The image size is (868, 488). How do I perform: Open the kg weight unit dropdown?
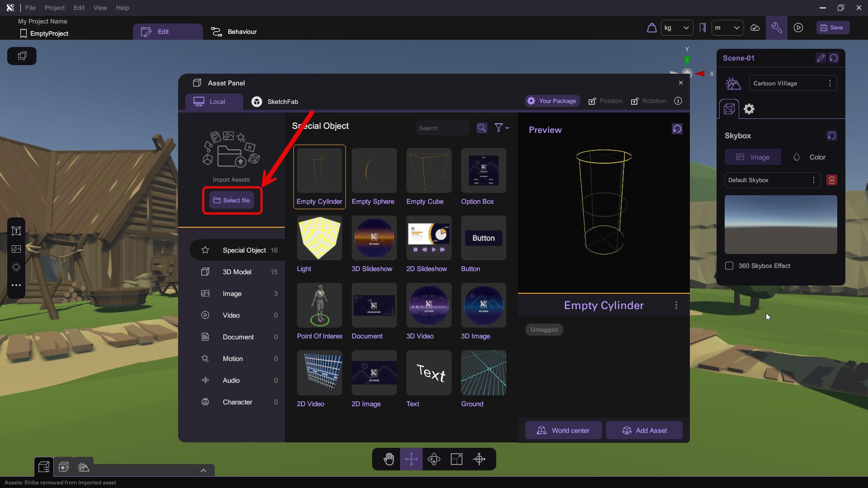pyautogui.click(x=677, y=28)
